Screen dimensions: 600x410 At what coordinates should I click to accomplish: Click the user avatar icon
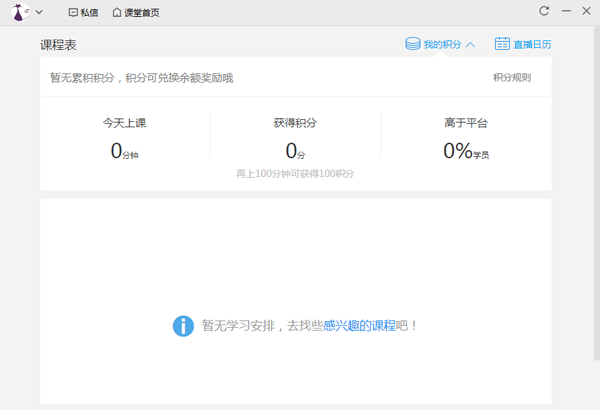17,12
